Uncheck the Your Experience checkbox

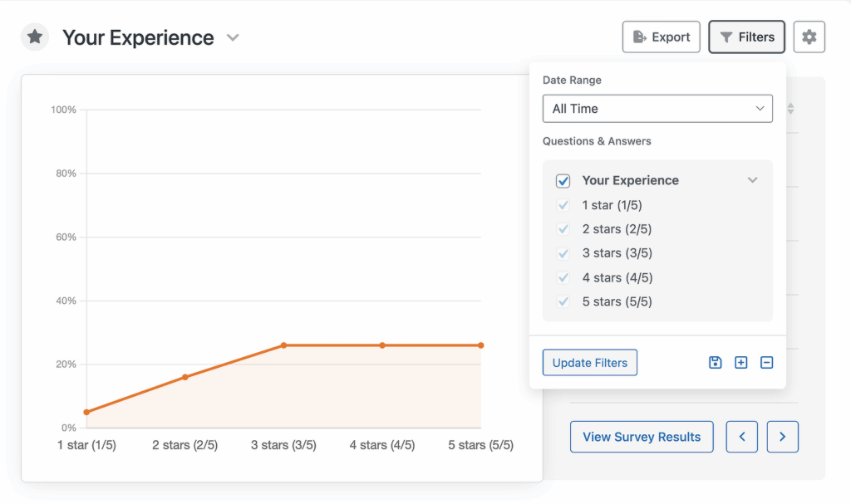click(x=563, y=181)
